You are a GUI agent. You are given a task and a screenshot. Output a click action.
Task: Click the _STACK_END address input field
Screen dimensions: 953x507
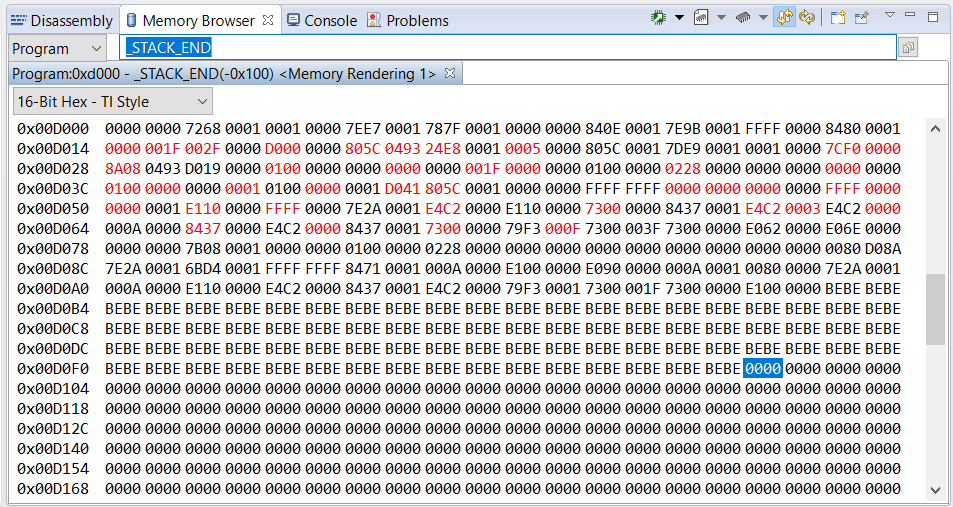510,48
